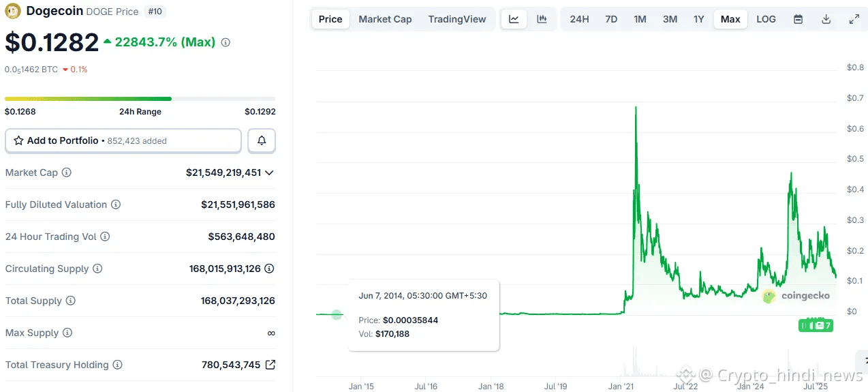Click the star icon in Add to Portfolio
Image resolution: width=868 pixels, height=392 pixels.
pos(18,140)
